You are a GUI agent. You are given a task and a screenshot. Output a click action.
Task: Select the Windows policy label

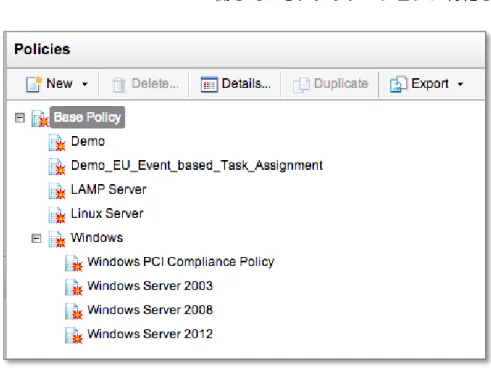click(x=97, y=238)
